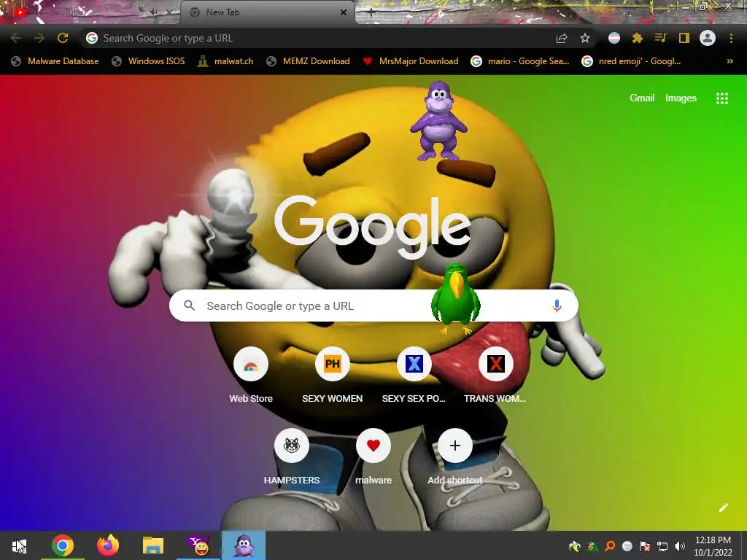Click the green parrot tray icon
747x560 pixels.
point(592,546)
